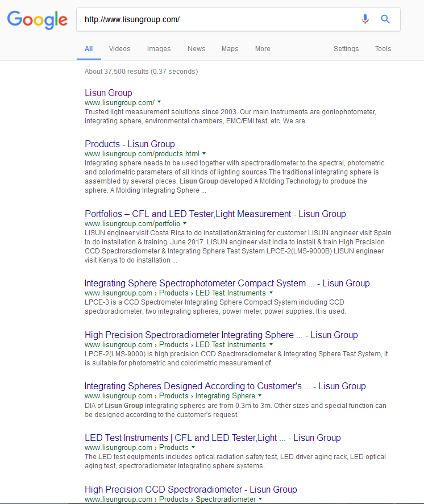Image resolution: width=424 pixels, height=504 pixels.
Task: Expand arrow beside Products › Integrating Sphere breadcrumb
Action: pyautogui.click(x=260, y=395)
